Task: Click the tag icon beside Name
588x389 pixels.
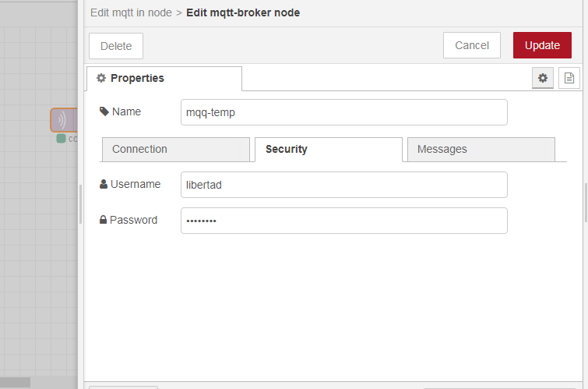Action: pyautogui.click(x=104, y=111)
